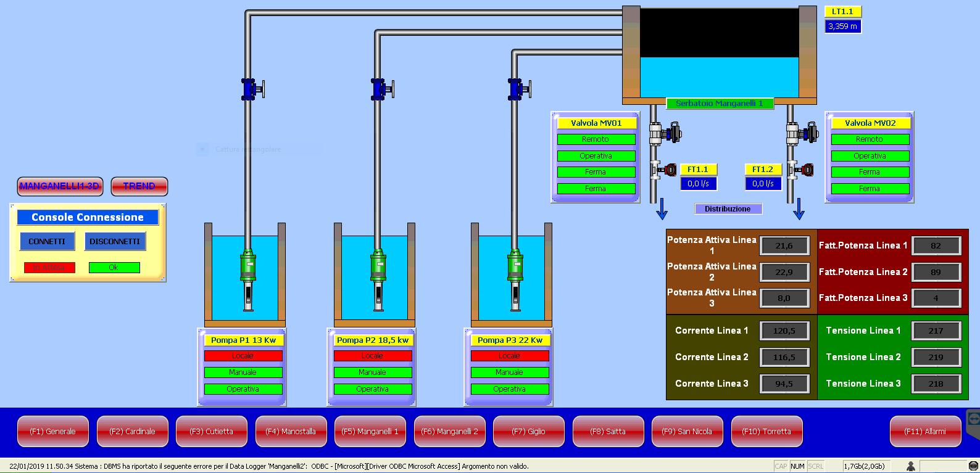Select the submersible pump P2 symbol
This screenshot has width=980, height=473.
click(x=378, y=279)
